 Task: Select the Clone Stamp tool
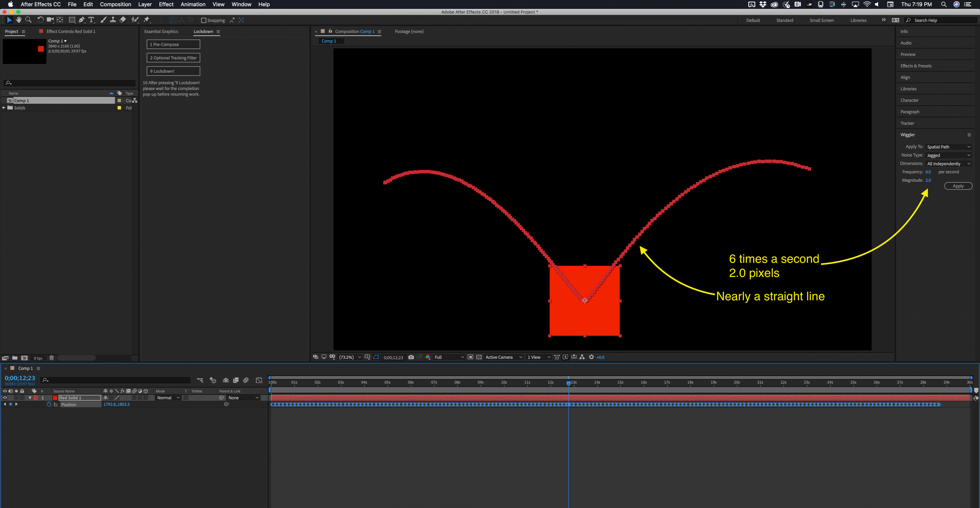pyautogui.click(x=113, y=20)
